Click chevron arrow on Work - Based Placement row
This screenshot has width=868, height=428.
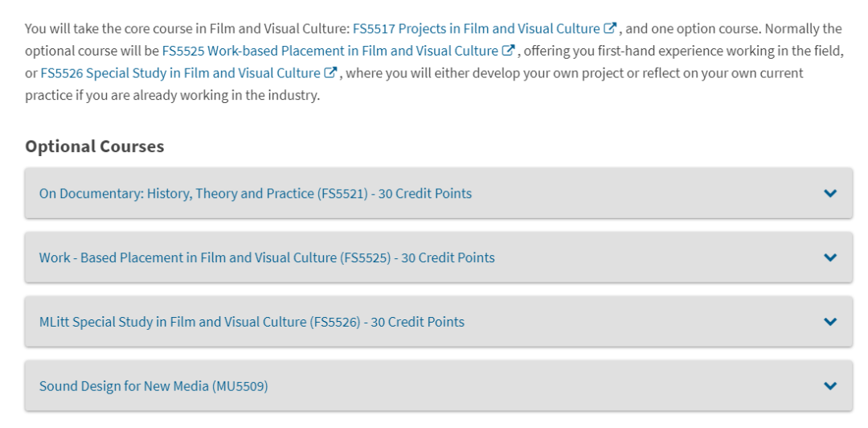[830, 257]
